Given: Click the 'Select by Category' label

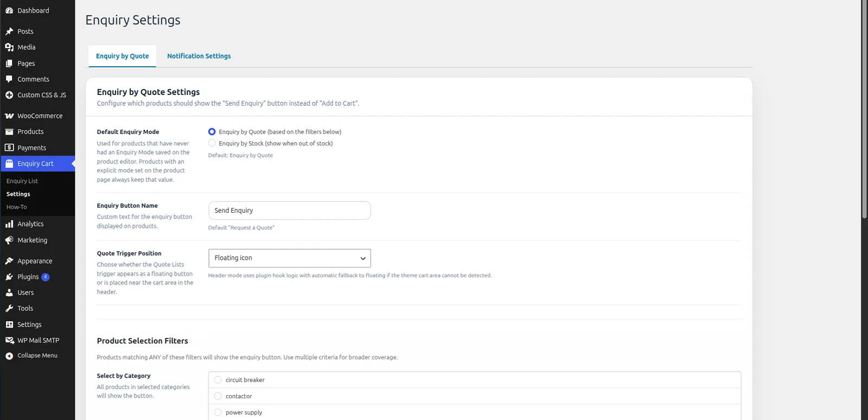Looking at the screenshot, I should point(124,376).
